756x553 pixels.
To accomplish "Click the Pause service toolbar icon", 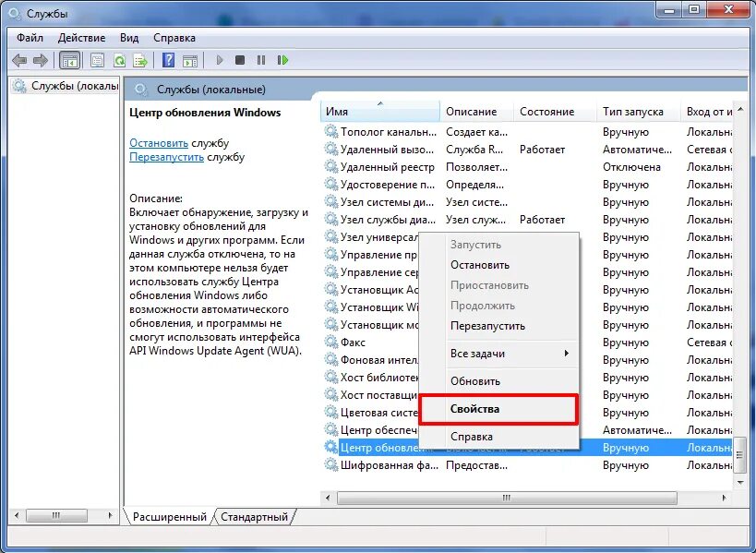I will coord(261,60).
